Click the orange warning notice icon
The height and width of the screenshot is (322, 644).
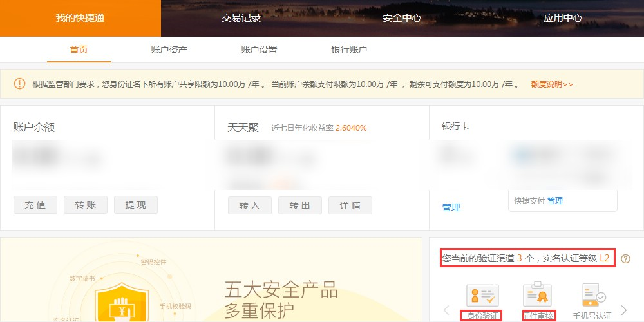point(19,84)
